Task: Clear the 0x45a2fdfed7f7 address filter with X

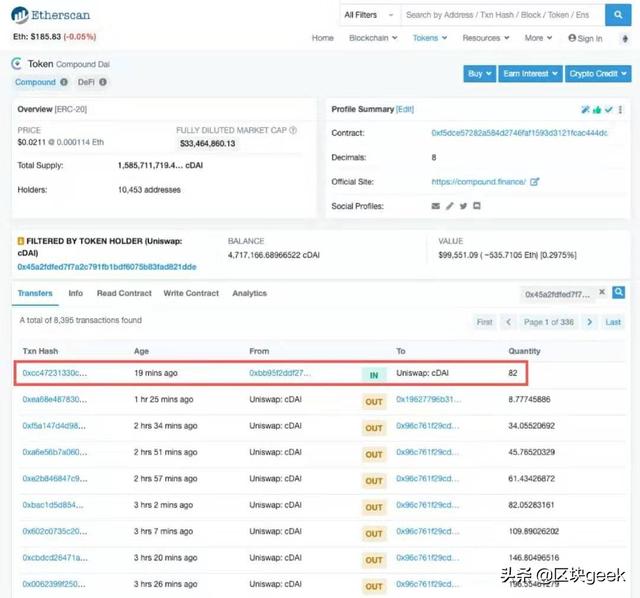Action: pos(602,292)
